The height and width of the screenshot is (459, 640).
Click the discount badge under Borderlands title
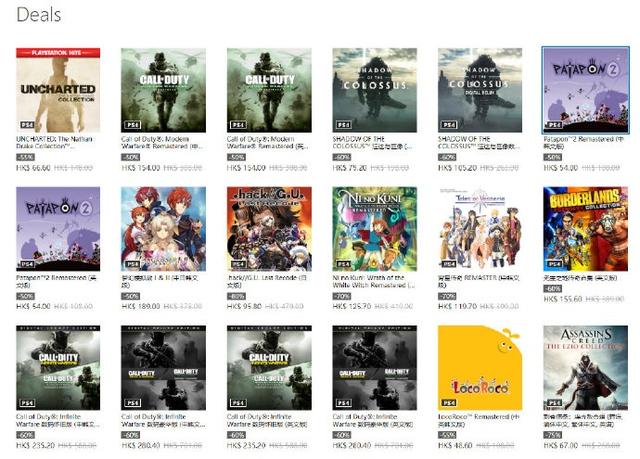click(x=552, y=289)
